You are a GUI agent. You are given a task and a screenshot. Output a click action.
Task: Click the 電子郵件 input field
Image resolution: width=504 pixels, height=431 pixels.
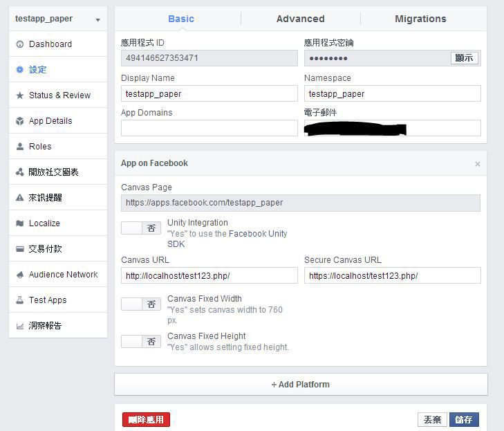click(x=393, y=128)
